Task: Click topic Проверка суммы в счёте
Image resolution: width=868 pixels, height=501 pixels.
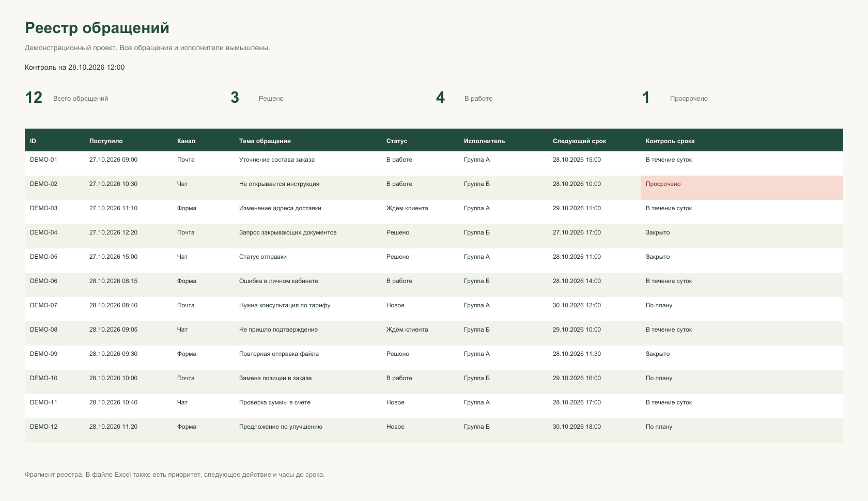Action: tap(275, 402)
